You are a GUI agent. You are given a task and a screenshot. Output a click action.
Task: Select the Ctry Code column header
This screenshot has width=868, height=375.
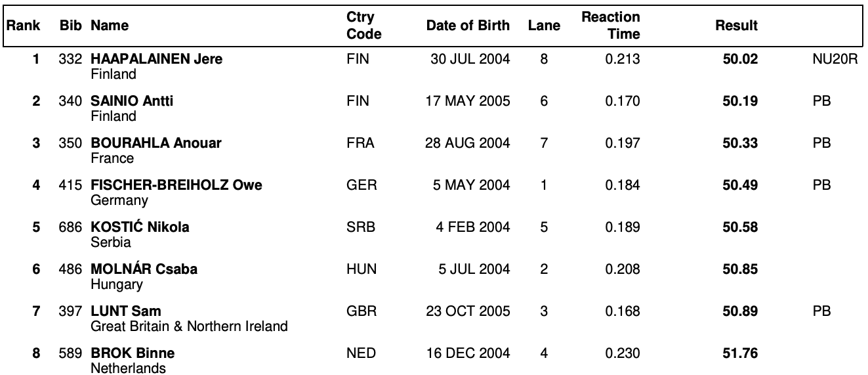pyautogui.click(x=363, y=26)
